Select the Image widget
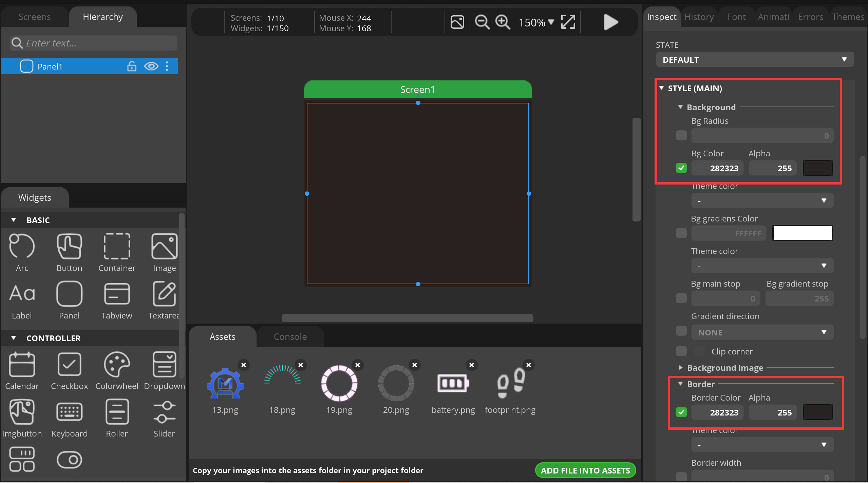Viewport: 868px width, 483px height. coord(164,252)
